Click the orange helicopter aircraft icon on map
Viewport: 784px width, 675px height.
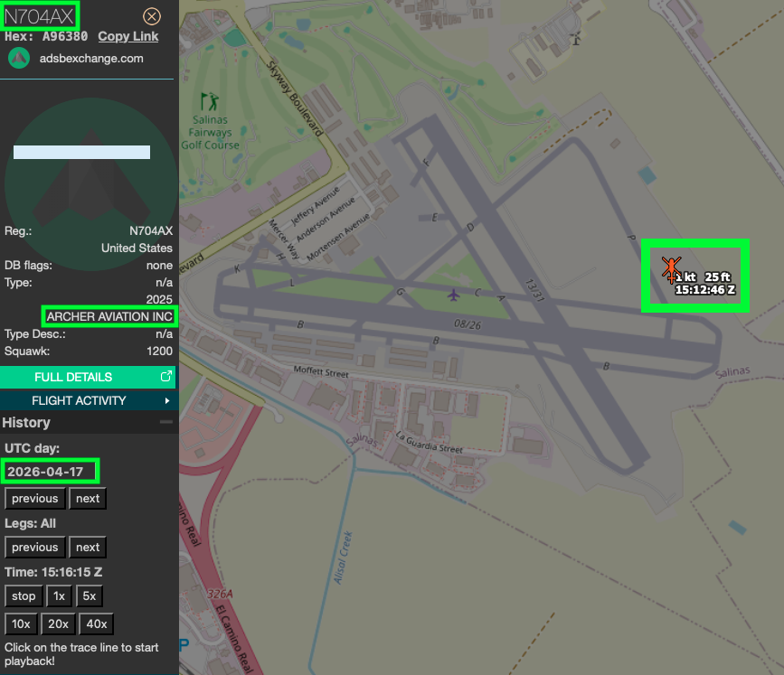tap(671, 268)
